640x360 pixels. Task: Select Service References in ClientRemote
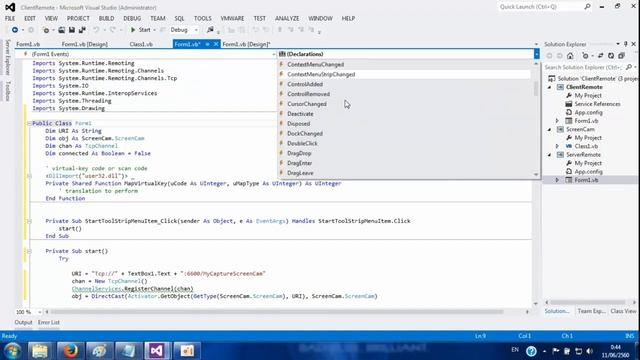[x=597, y=104]
